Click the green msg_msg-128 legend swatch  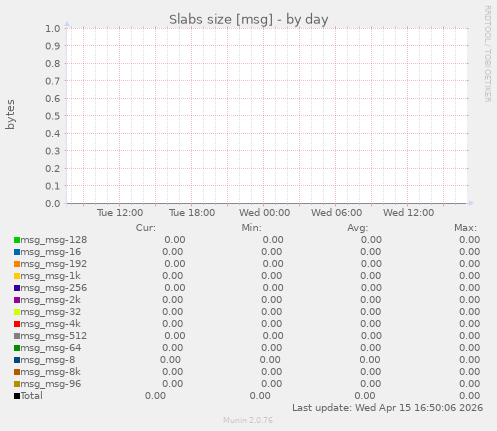pos(17,240)
